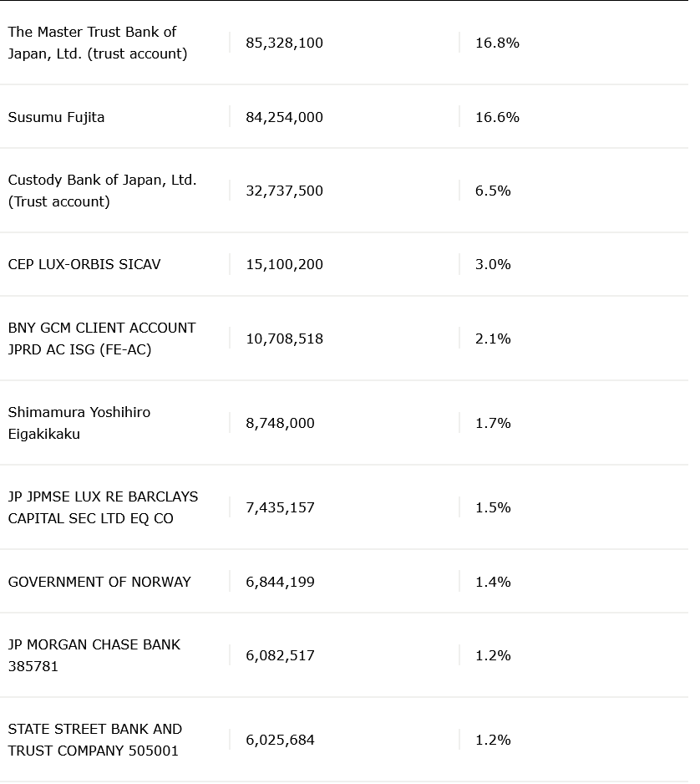Image resolution: width=700 pixels, height=784 pixels.
Task: Click the 85,328,100 shares figure
Action: (284, 43)
